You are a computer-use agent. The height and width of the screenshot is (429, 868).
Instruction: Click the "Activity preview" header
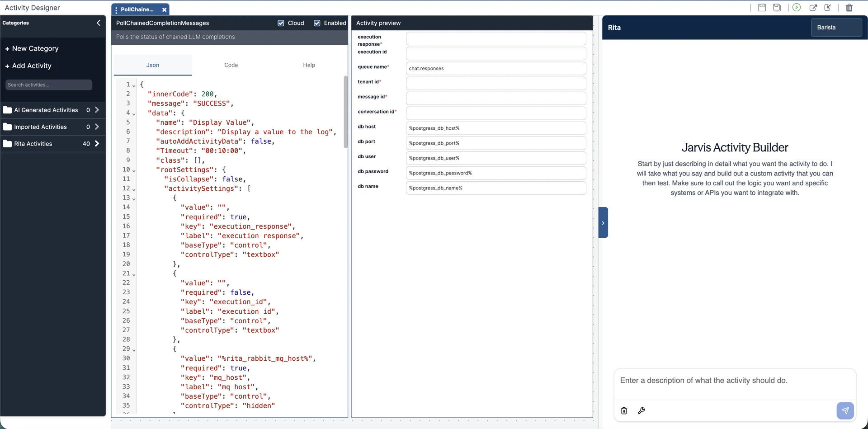pyautogui.click(x=378, y=23)
